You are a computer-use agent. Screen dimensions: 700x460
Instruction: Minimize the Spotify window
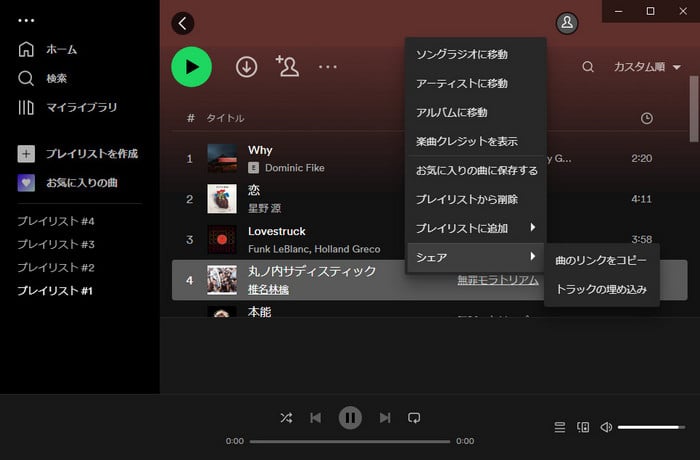pyautogui.click(x=618, y=11)
